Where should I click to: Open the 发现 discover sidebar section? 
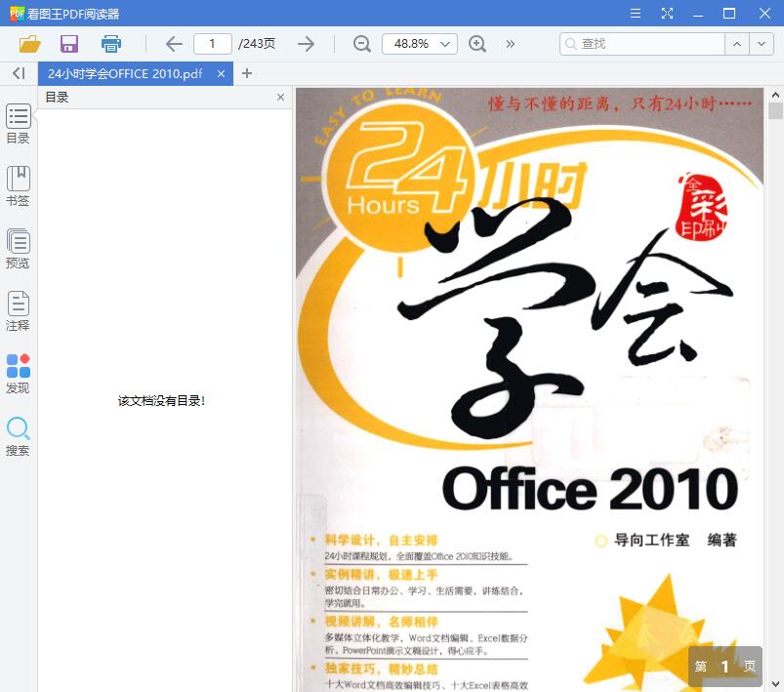(18, 374)
